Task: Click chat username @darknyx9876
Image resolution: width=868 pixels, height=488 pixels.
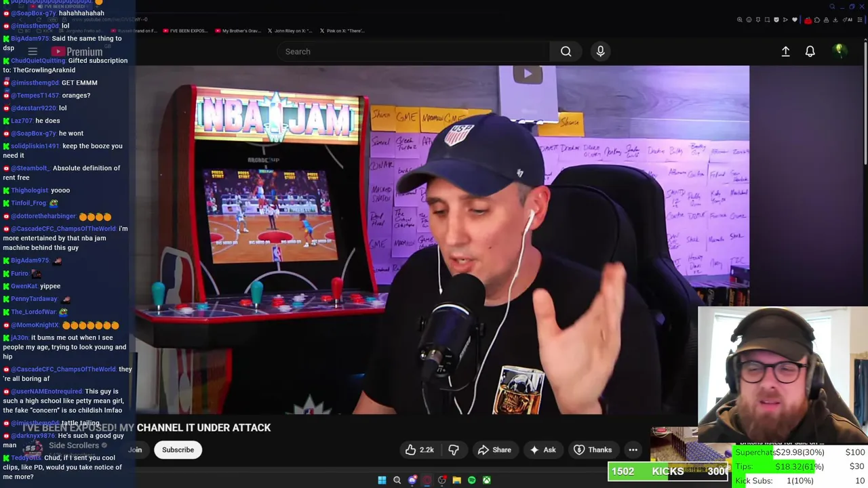Action: pyautogui.click(x=33, y=436)
